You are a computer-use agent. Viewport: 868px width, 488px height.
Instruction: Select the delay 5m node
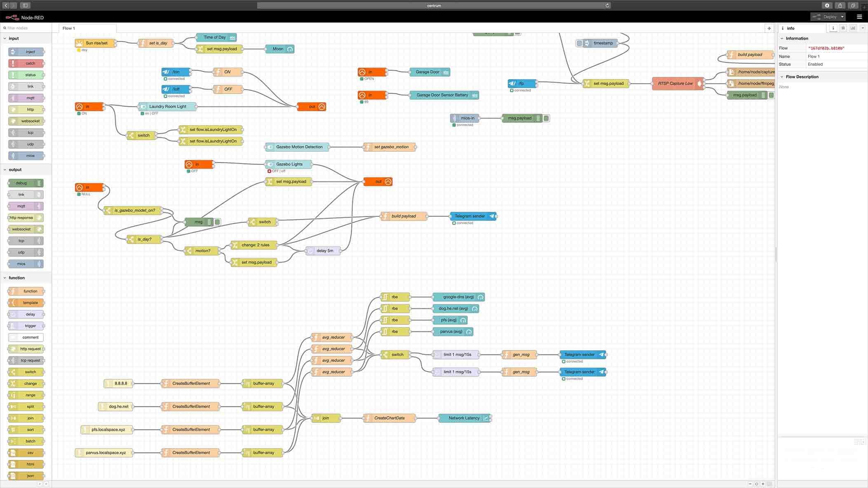click(323, 251)
